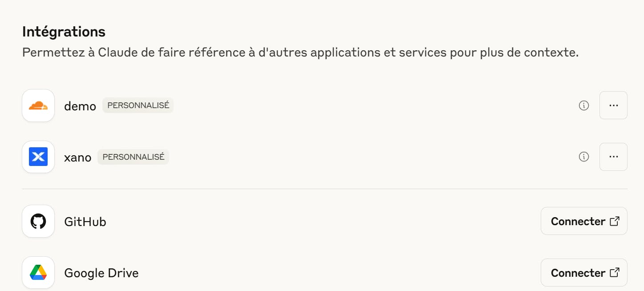Click the GitHub integration label
This screenshot has width=644, height=291.
[85, 222]
